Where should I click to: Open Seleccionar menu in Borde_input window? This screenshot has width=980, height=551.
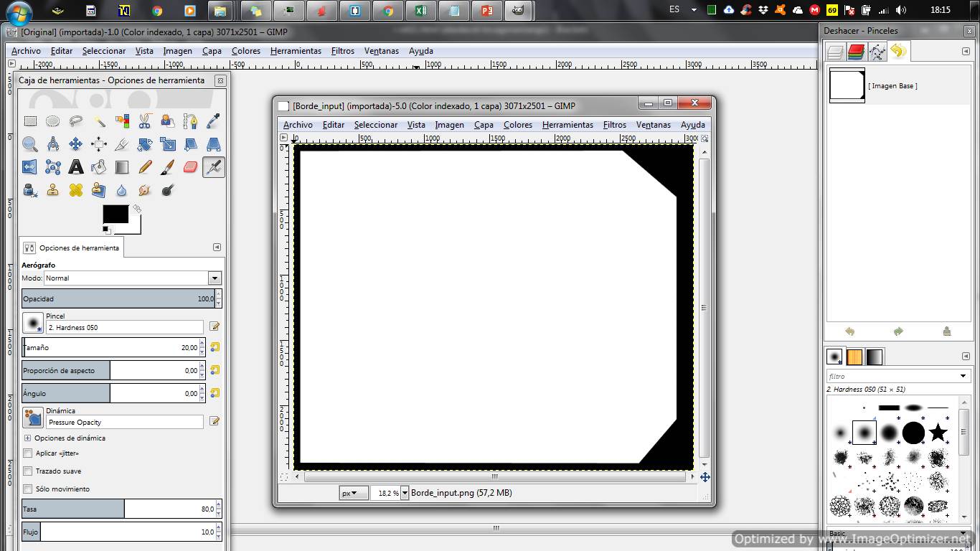tap(376, 125)
